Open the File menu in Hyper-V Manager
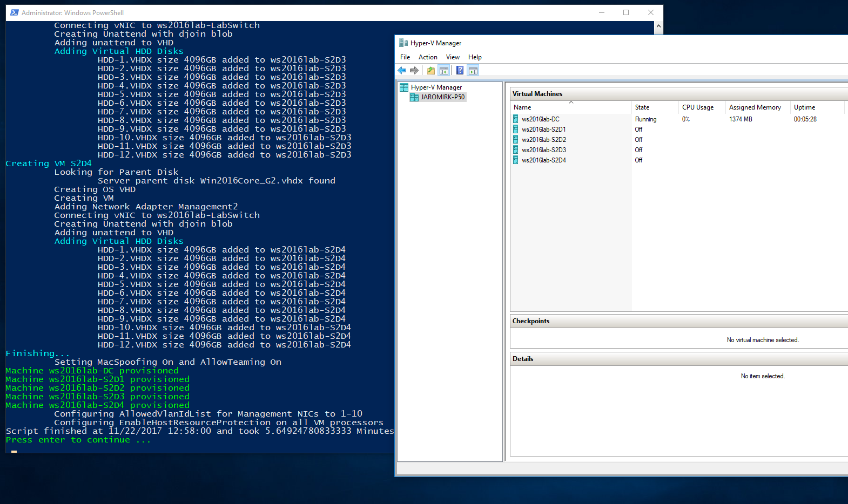 coord(405,57)
